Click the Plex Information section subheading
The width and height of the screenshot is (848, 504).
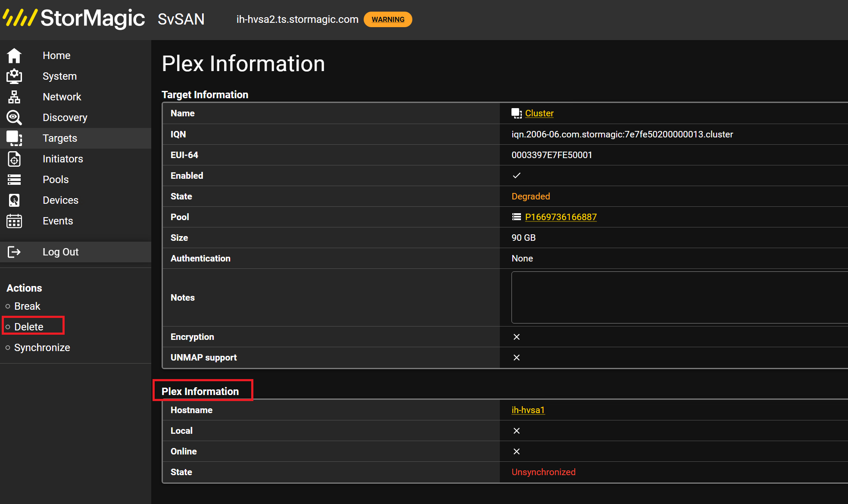click(200, 392)
